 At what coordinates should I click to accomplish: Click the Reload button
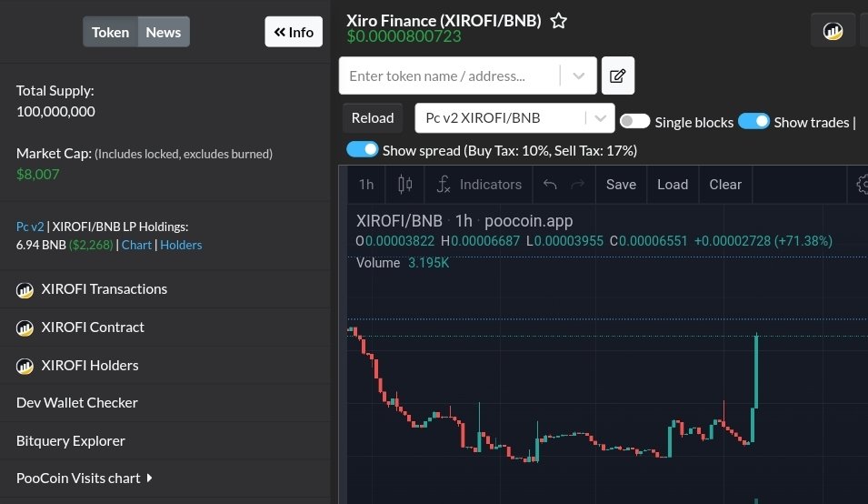tap(373, 118)
